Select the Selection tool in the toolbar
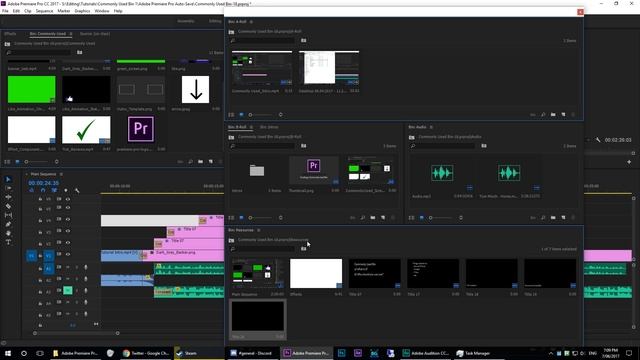Screen dimensions: 640x360 (8, 179)
